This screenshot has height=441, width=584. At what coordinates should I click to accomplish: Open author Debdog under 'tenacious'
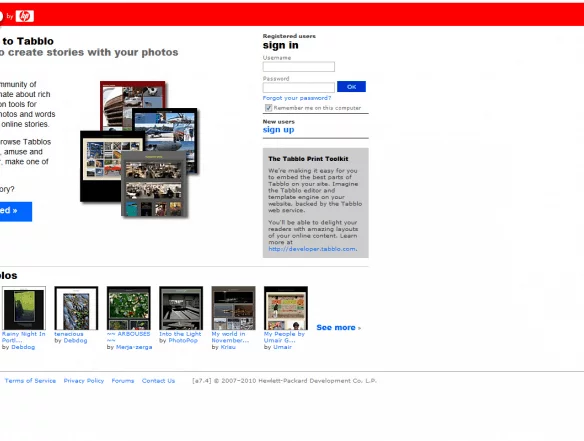(75, 340)
